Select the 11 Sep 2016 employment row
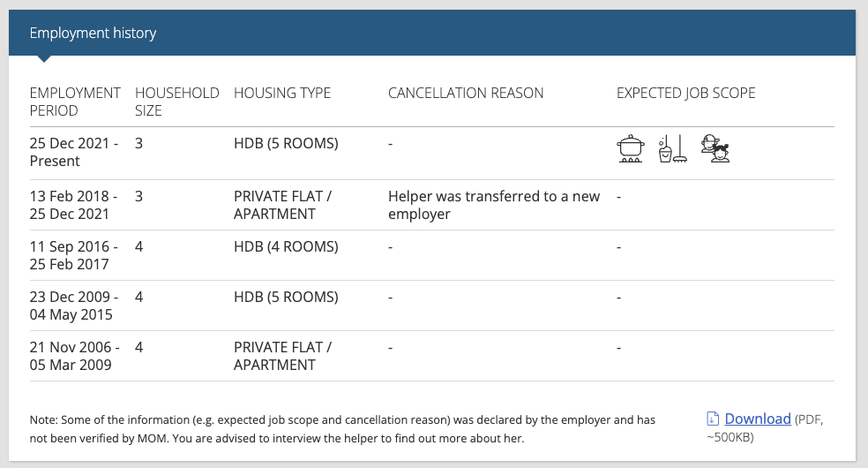Screen dimensions: 868x468 coord(431,255)
